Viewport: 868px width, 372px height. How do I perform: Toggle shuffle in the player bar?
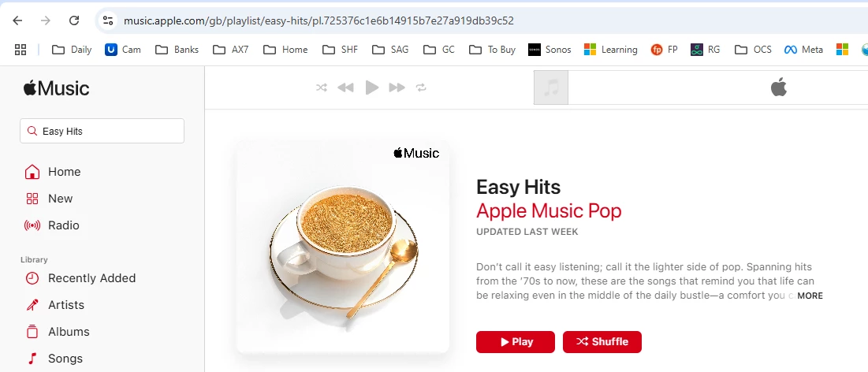point(322,87)
